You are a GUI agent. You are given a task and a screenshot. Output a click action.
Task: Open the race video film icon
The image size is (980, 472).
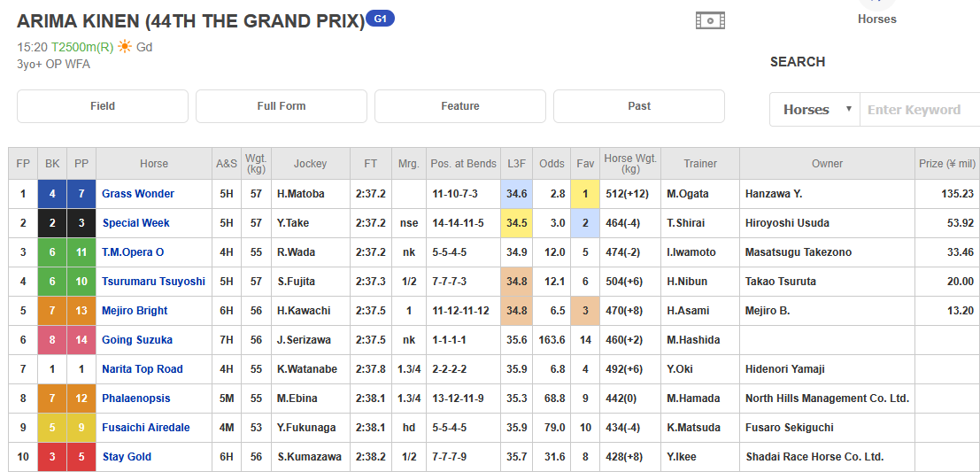(x=710, y=20)
